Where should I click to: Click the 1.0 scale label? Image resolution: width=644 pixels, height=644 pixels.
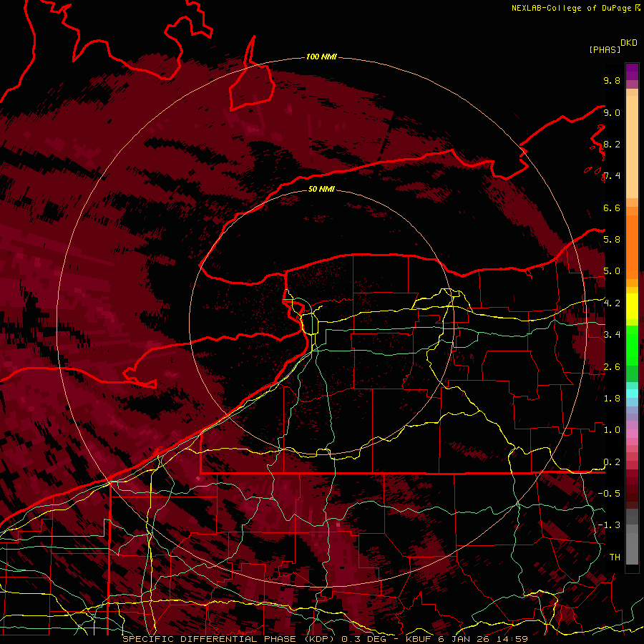click(x=612, y=430)
